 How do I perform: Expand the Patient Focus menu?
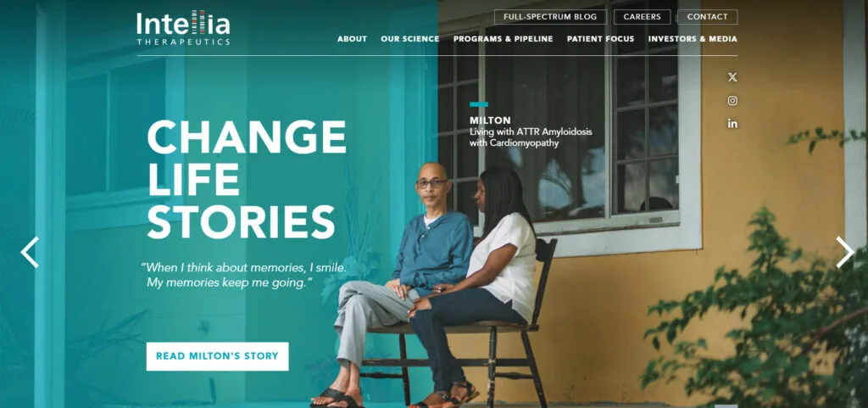click(x=601, y=39)
